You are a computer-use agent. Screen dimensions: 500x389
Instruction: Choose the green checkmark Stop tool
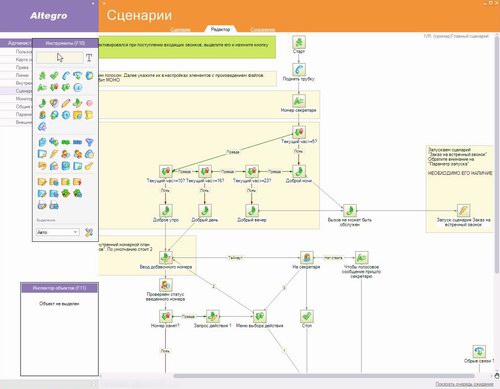point(54,76)
